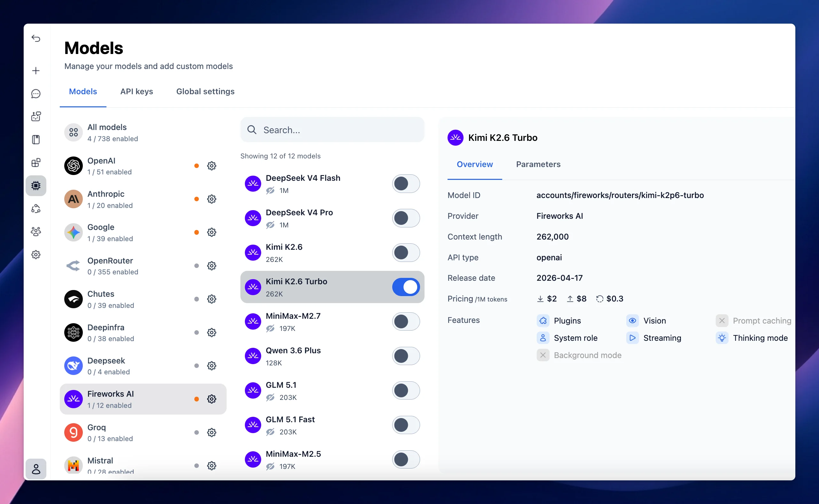Open the settings gear in the left sidebar
The width and height of the screenshot is (819, 504).
pyautogui.click(x=36, y=255)
